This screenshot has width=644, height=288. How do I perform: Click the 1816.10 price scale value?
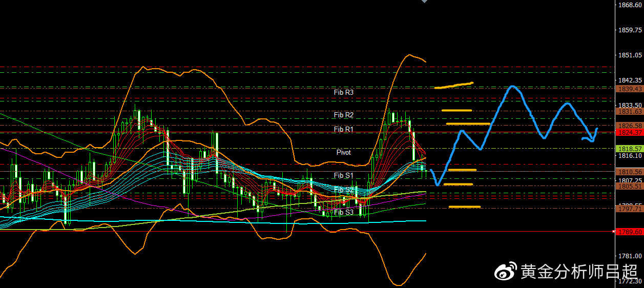[630, 155]
